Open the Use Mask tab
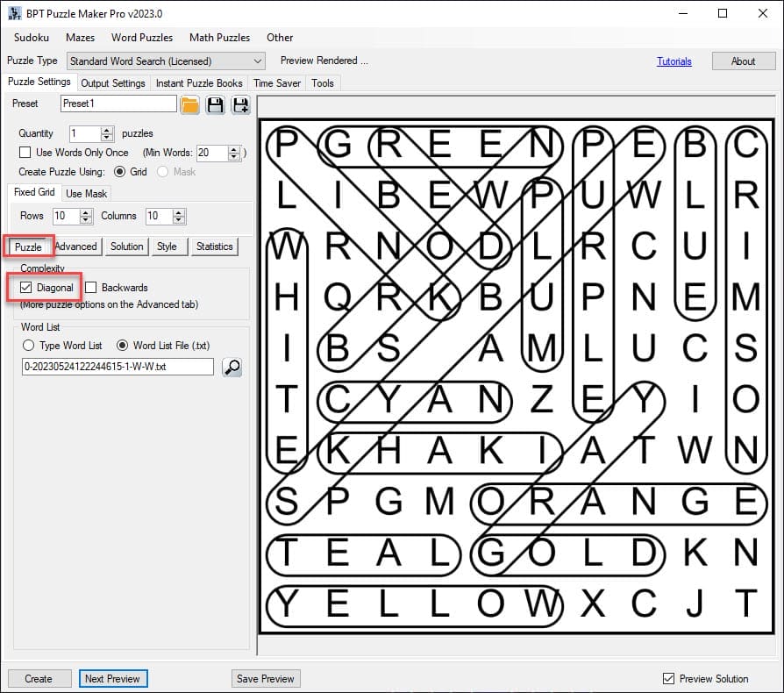Image resolution: width=784 pixels, height=693 pixels. click(86, 193)
